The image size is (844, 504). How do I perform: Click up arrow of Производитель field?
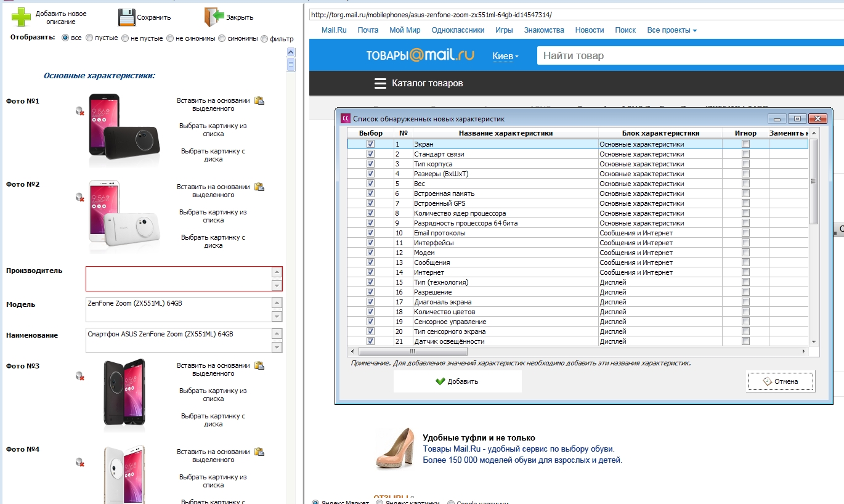pos(277,272)
